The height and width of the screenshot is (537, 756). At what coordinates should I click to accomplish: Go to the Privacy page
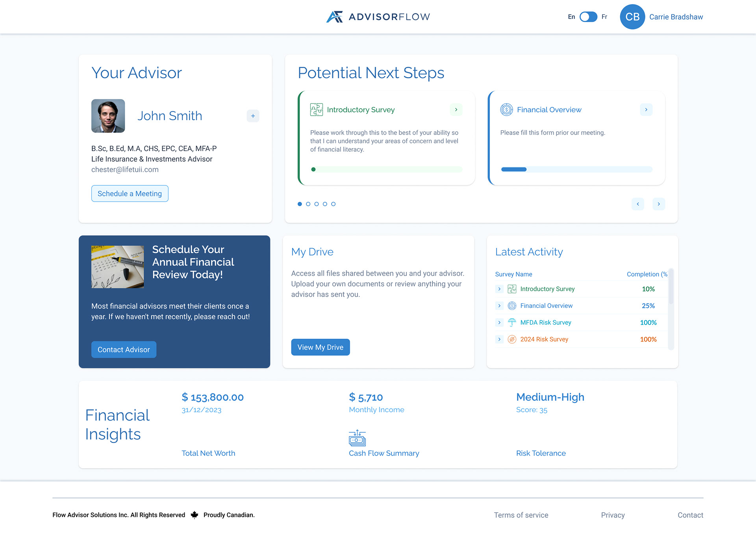click(x=613, y=515)
